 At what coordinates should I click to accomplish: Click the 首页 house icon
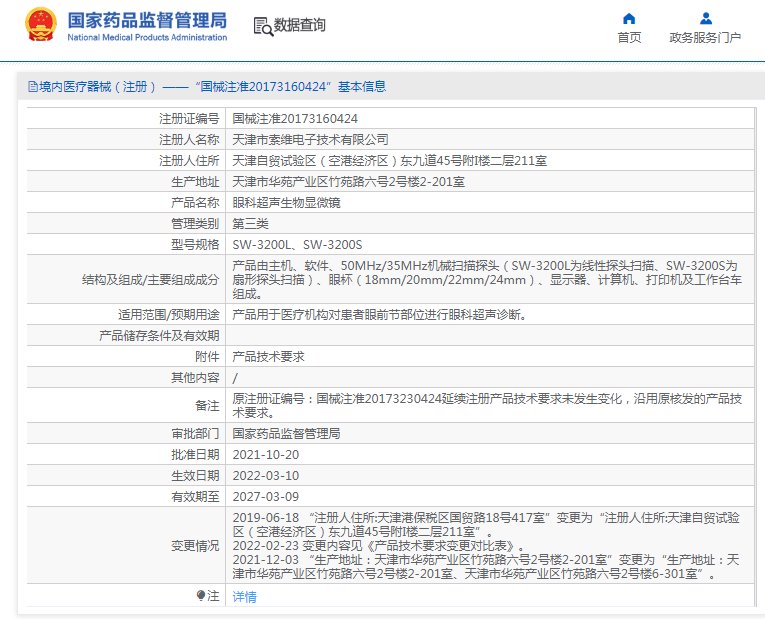coord(629,19)
